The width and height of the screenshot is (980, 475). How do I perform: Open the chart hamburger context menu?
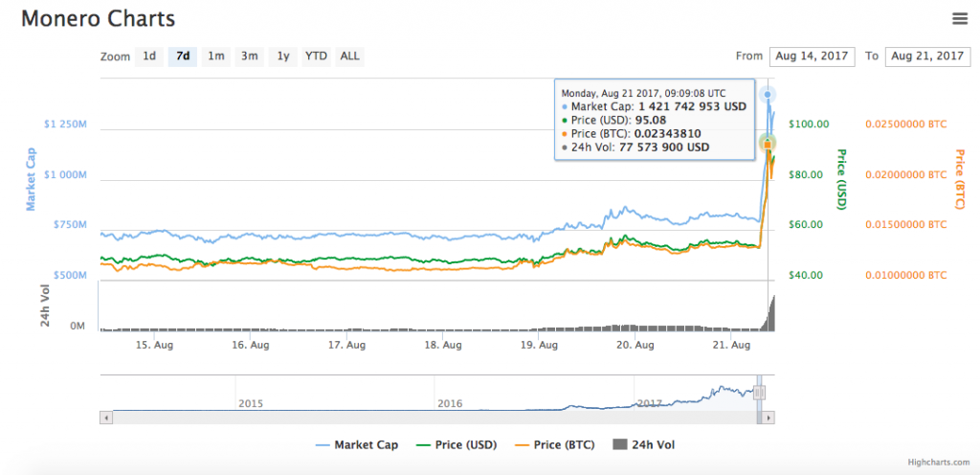(959, 18)
